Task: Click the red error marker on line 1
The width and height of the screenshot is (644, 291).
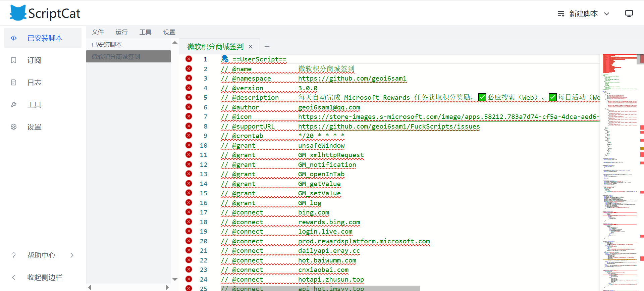Action: tap(189, 59)
